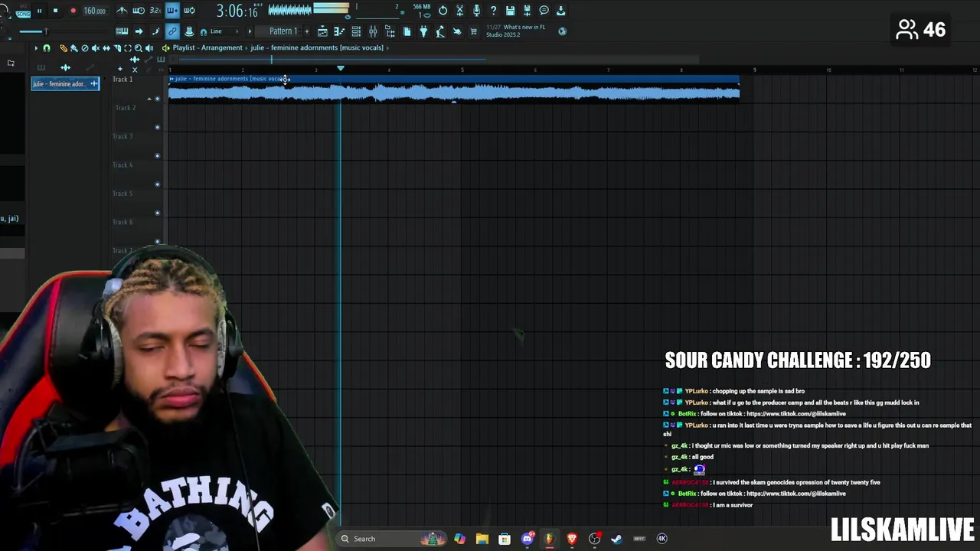
Task: Toggle the highlighted link channel icon
Action: click(x=172, y=31)
